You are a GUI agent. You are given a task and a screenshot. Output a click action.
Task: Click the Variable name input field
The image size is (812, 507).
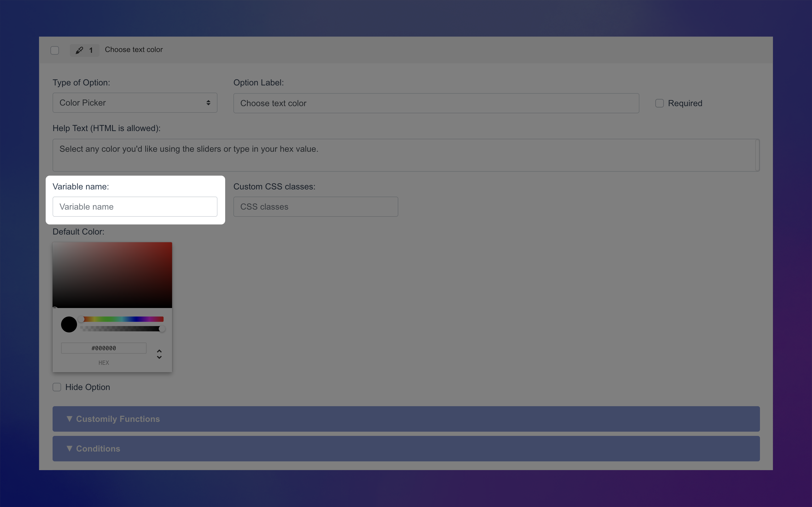pos(135,207)
